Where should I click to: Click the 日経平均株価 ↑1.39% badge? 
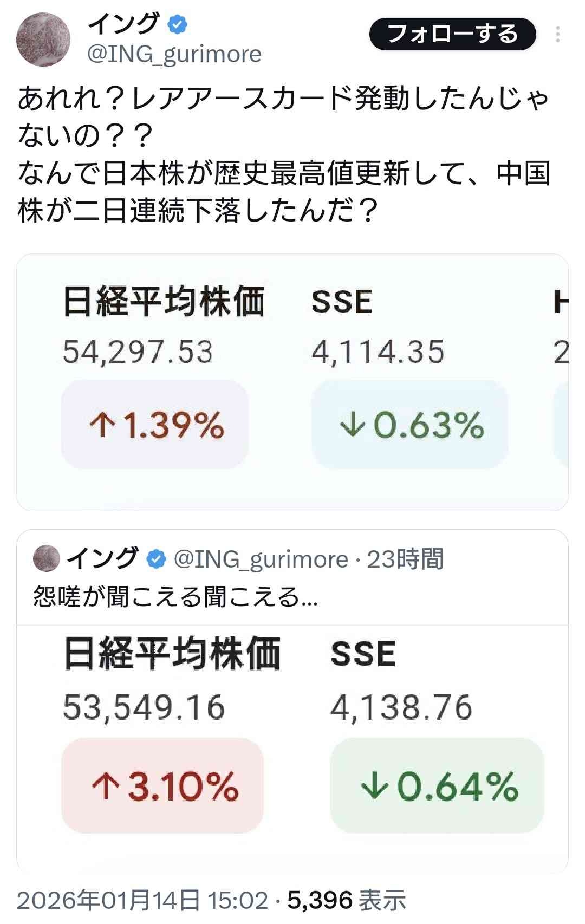click(155, 425)
